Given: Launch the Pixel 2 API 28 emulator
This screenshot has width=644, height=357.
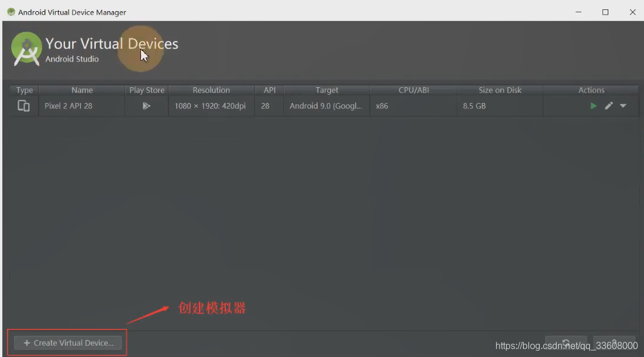Looking at the screenshot, I should (593, 106).
